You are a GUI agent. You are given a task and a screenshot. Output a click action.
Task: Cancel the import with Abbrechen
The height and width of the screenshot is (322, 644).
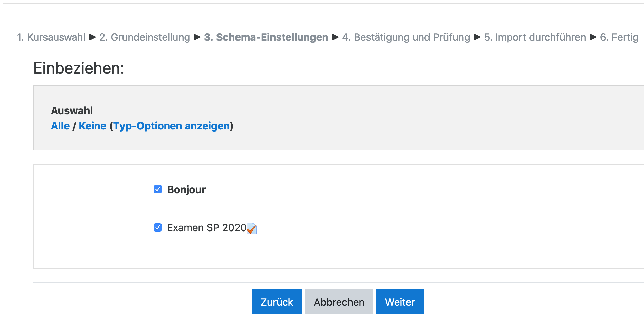click(339, 302)
